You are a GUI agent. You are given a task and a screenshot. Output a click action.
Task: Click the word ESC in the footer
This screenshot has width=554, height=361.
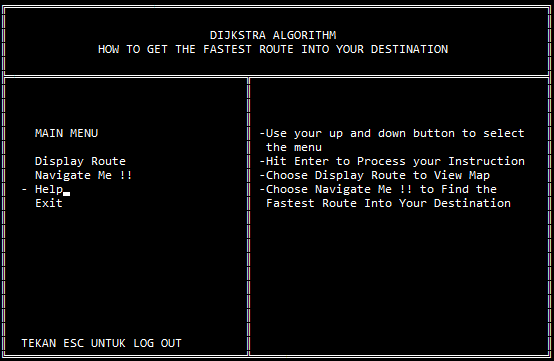73,343
